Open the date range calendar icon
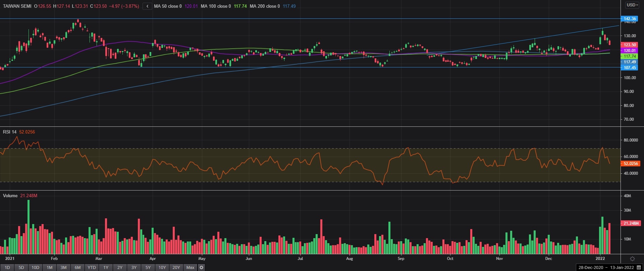 coord(639,267)
